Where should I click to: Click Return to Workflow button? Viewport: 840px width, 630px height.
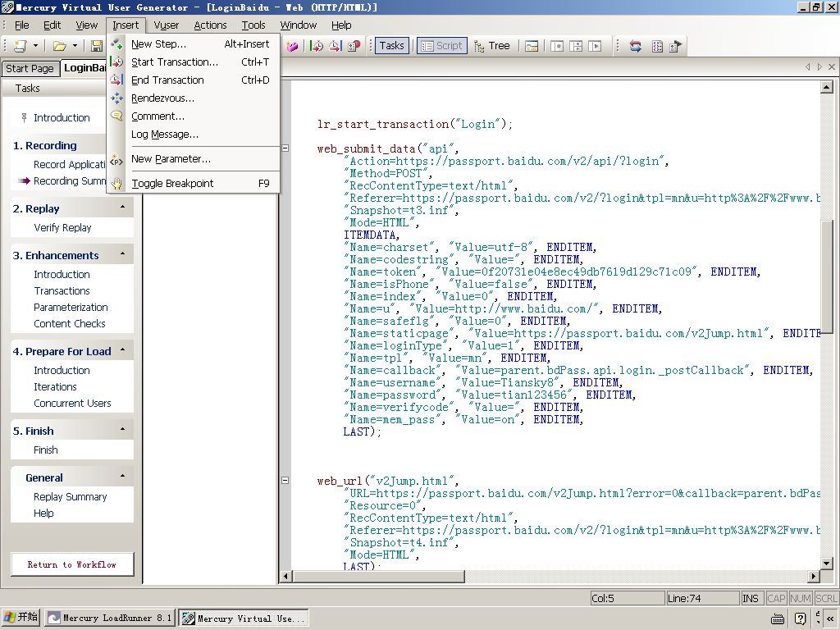click(x=72, y=564)
